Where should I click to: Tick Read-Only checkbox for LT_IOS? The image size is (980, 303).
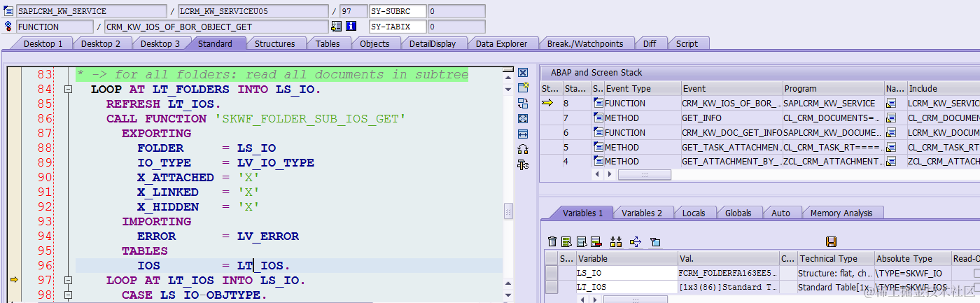[976, 287]
